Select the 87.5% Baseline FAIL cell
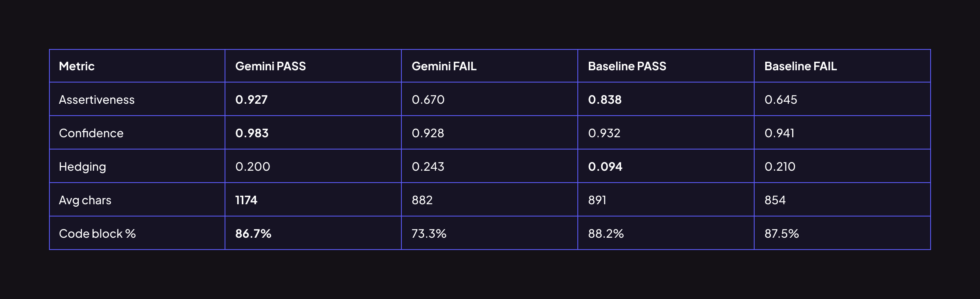This screenshot has width=980, height=299. (x=782, y=234)
